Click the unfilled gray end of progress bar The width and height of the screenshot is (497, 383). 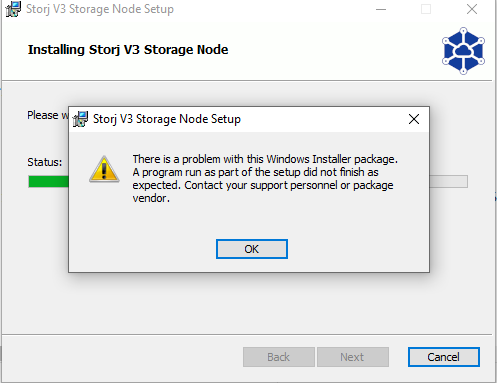tap(449, 182)
